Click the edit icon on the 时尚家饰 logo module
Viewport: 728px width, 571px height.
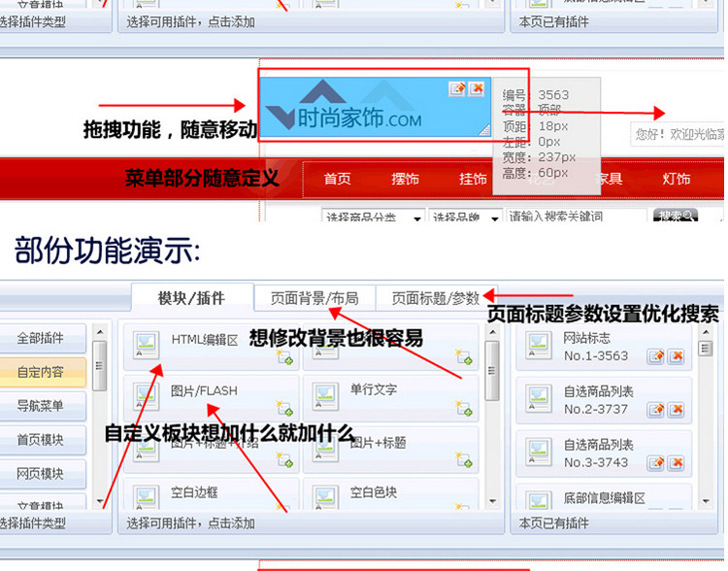point(457,88)
